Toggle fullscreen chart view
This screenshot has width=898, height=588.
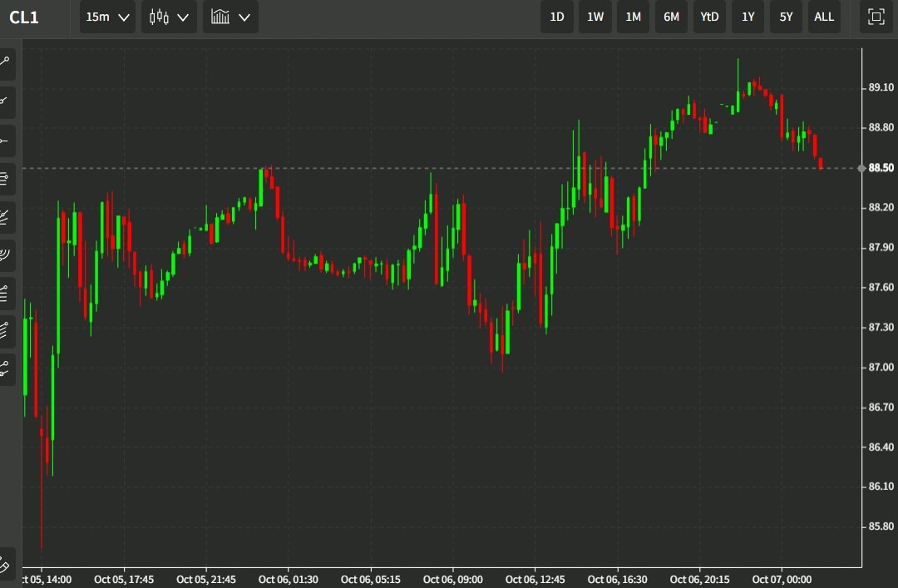pos(876,17)
